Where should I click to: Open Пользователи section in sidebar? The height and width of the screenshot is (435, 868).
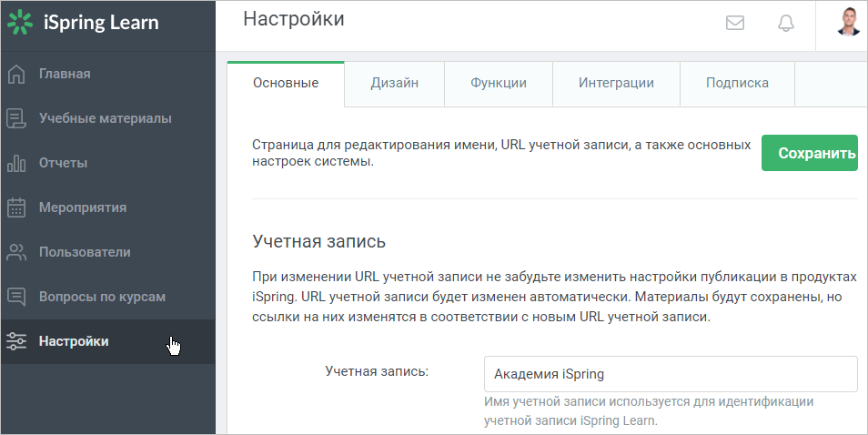(x=108, y=252)
